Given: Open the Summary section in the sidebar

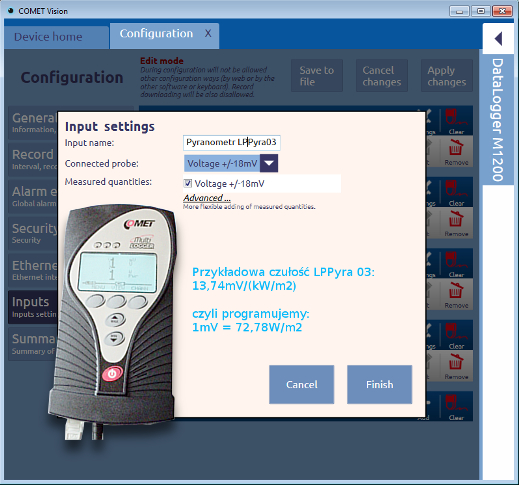Looking at the screenshot, I should 33,344.
